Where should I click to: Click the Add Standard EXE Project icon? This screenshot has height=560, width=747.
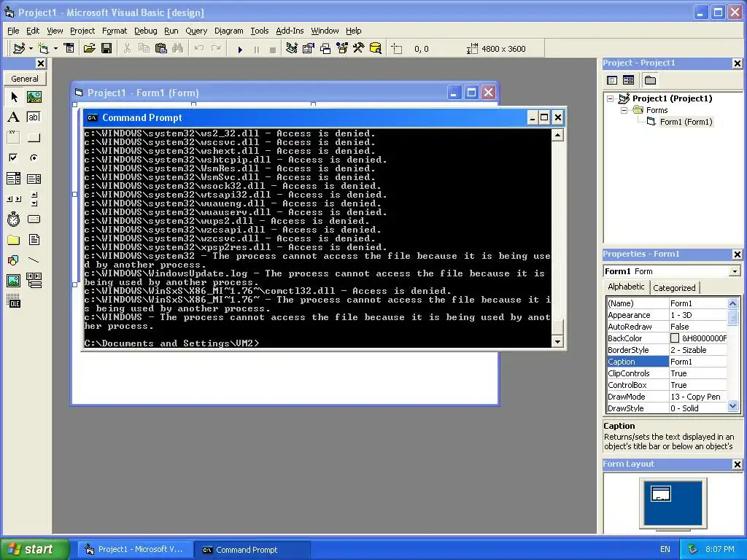pyautogui.click(x=19, y=49)
